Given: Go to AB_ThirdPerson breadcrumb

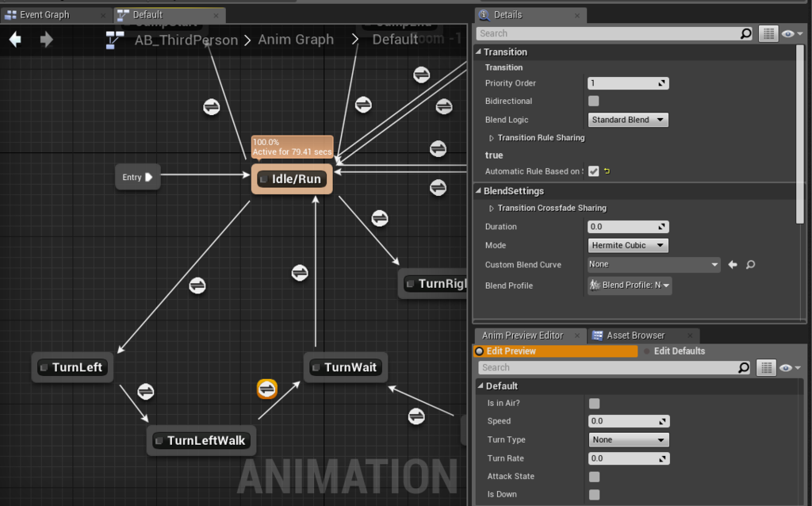Looking at the screenshot, I should pyautogui.click(x=186, y=40).
